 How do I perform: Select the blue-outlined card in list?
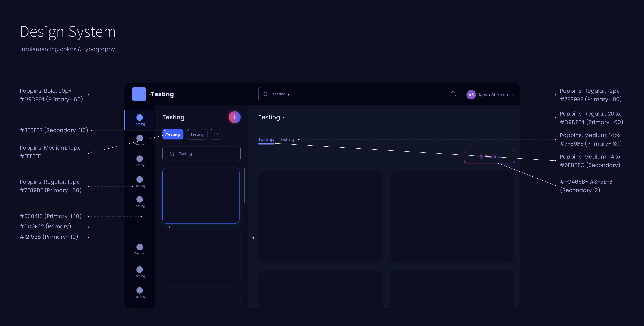201,196
